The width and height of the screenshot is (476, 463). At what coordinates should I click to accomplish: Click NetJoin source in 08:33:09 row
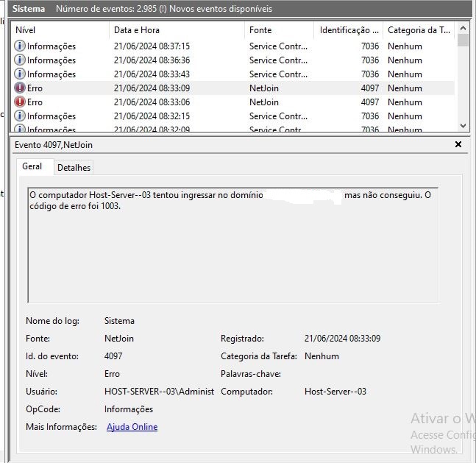pos(264,88)
